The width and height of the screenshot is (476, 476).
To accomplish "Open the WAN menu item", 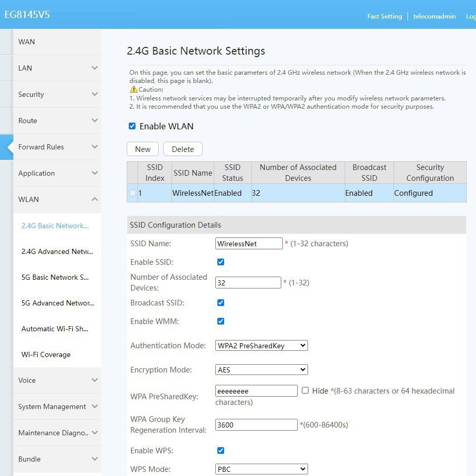I will pos(27,42).
